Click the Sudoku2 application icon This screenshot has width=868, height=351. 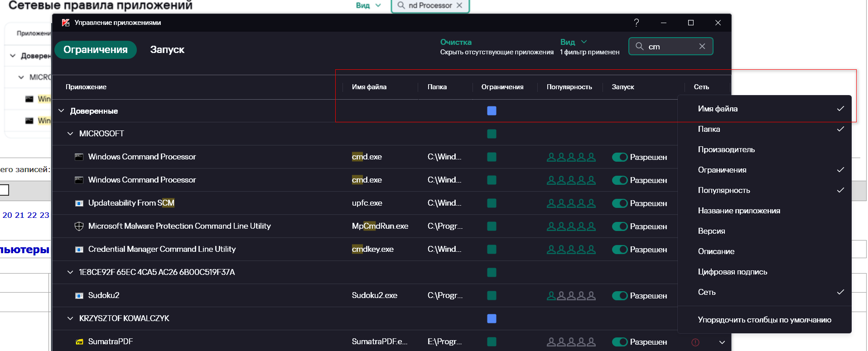[x=79, y=296]
